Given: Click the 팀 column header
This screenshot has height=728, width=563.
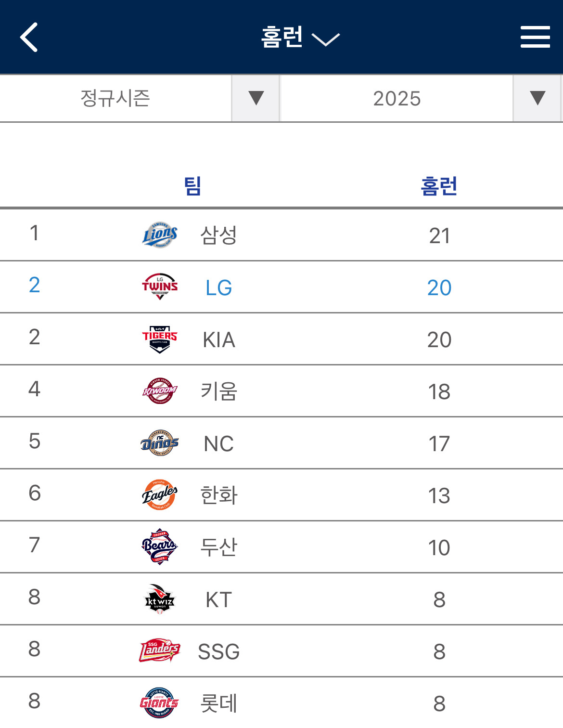Looking at the screenshot, I should 192,186.
